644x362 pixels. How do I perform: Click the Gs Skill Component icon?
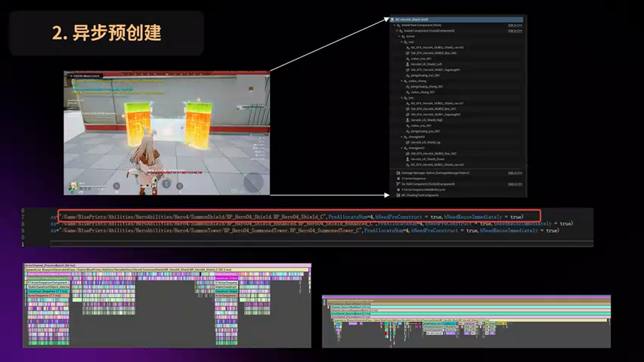coord(398,184)
